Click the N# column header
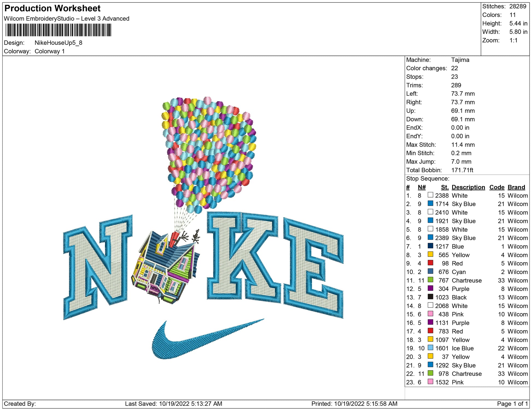The width and height of the screenshot is (532, 409). [x=422, y=187]
